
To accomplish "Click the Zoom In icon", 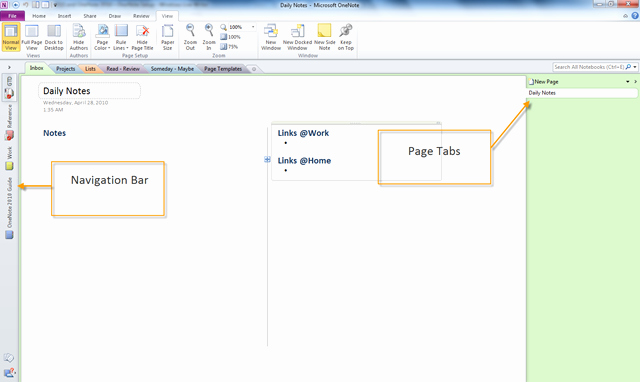I will pos(209,37).
